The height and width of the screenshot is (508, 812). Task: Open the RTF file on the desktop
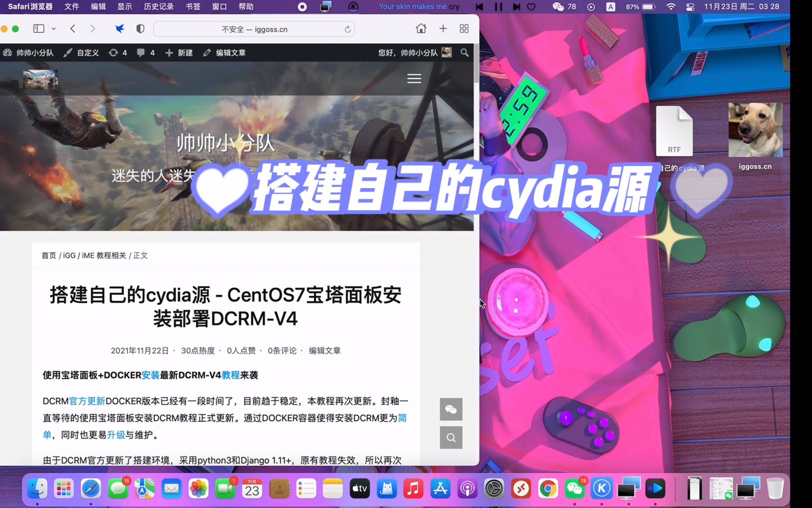tap(674, 131)
